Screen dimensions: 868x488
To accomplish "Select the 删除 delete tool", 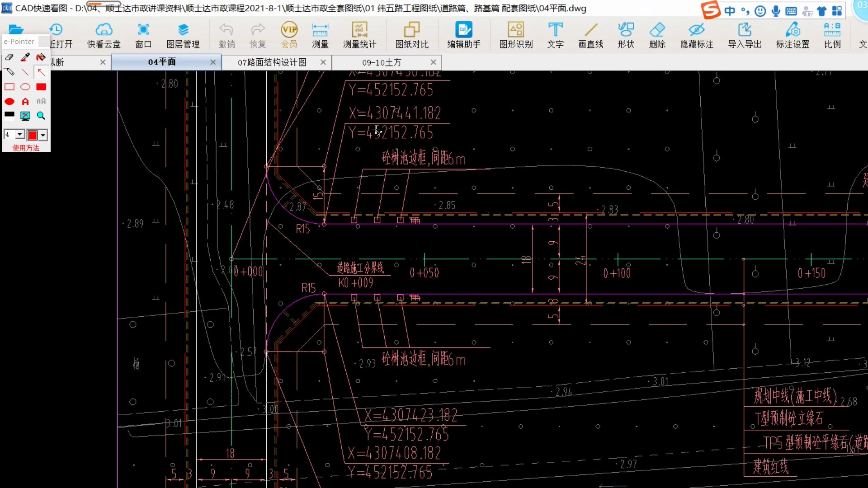I will pyautogui.click(x=657, y=35).
